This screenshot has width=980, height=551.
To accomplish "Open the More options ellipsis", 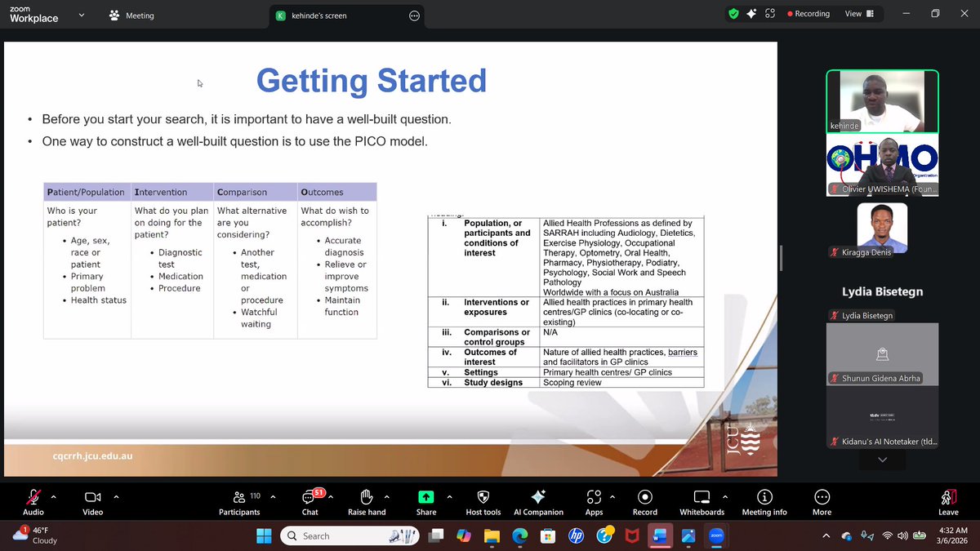I will [822, 497].
